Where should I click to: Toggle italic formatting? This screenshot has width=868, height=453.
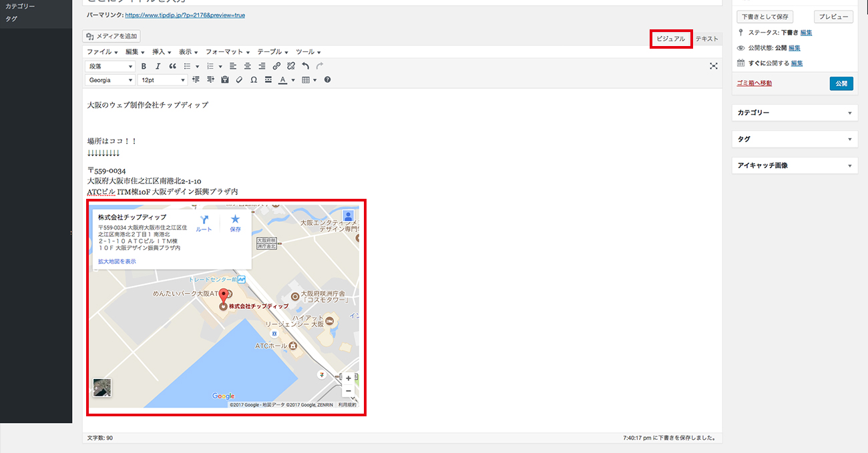(x=158, y=66)
